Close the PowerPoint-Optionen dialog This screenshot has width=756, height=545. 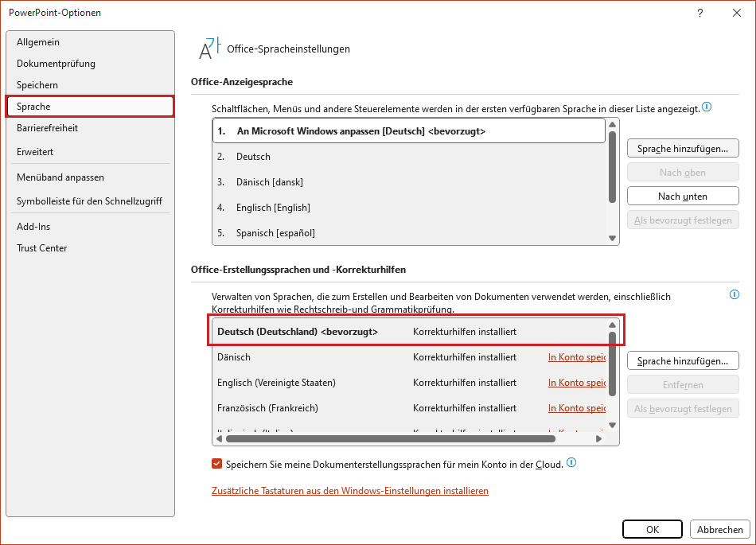tap(737, 13)
